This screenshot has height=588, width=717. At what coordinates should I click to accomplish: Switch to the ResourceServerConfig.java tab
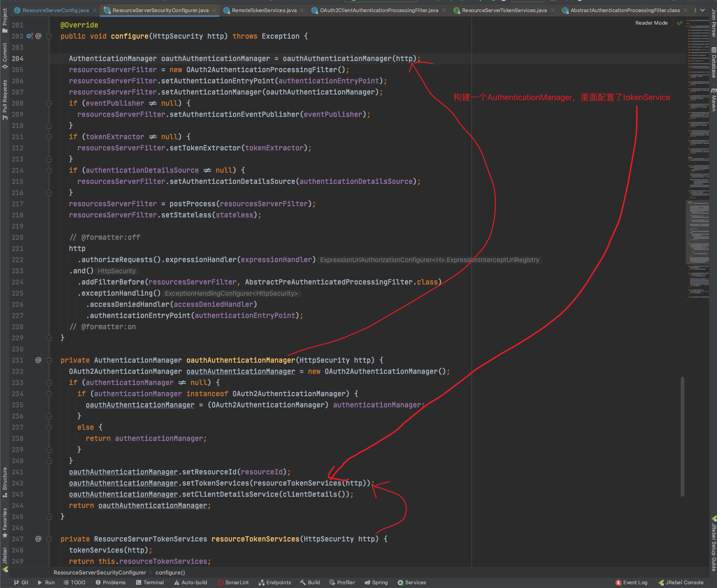(55, 10)
